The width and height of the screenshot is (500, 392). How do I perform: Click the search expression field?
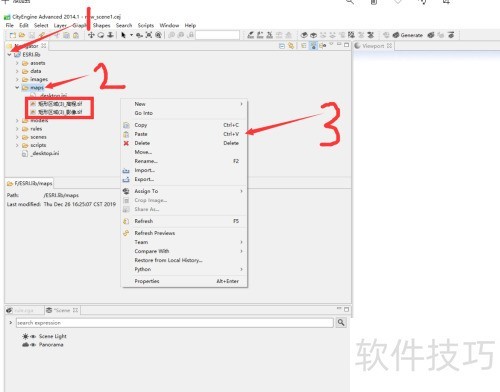pos(175,323)
